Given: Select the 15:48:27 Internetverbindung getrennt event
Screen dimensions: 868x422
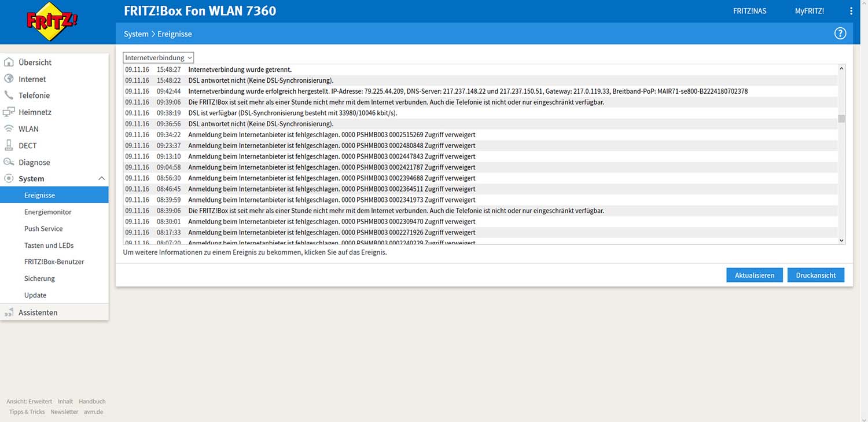Looking at the screenshot, I should coord(240,69).
